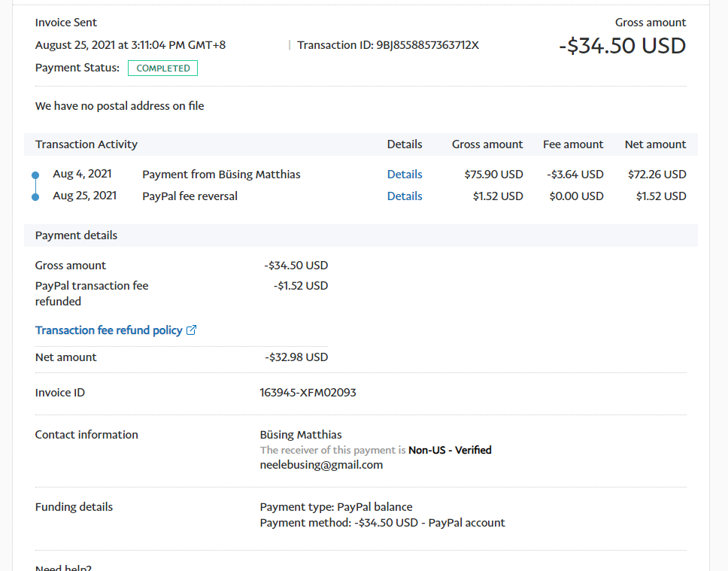Click the large -$34.50 USD gross amount
The height and width of the screenshot is (571, 728).
pos(622,46)
